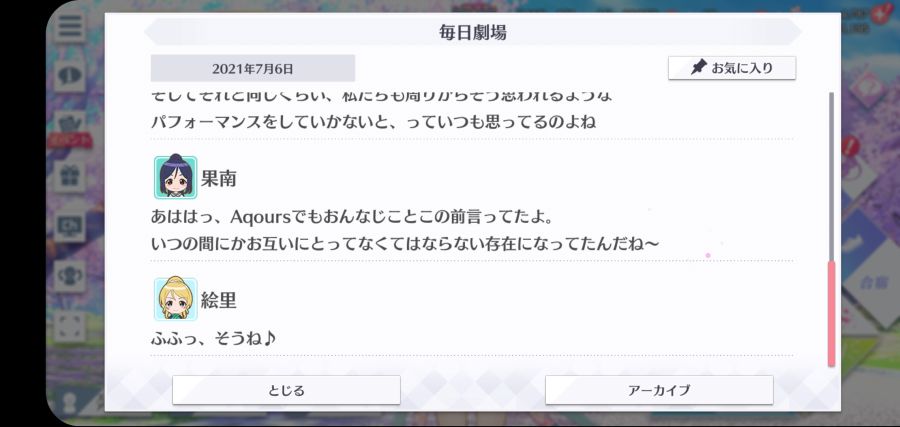This screenshot has width=900, height=427.
Task: Tap the fullscreen corner-brackets icon
Action: (x=70, y=326)
